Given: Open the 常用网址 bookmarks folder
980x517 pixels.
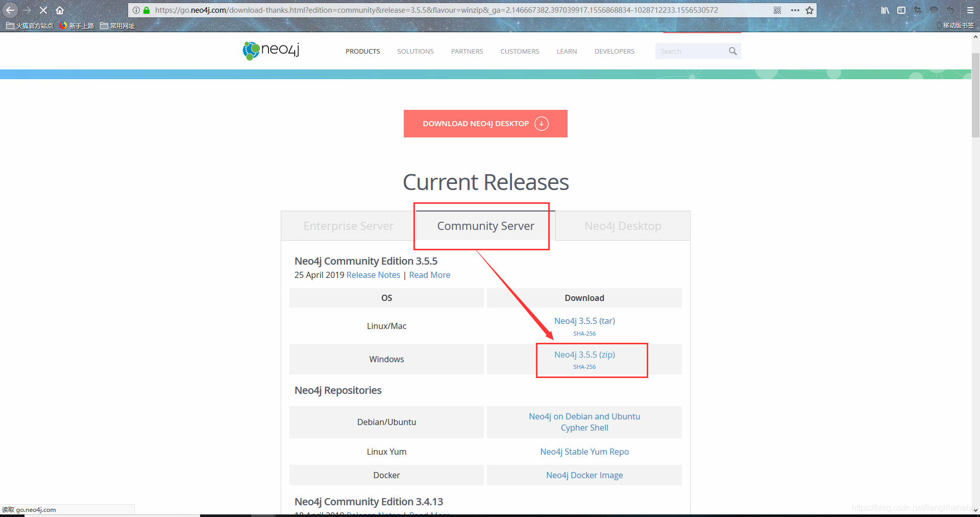Looking at the screenshot, I should (x=117, y=26).
